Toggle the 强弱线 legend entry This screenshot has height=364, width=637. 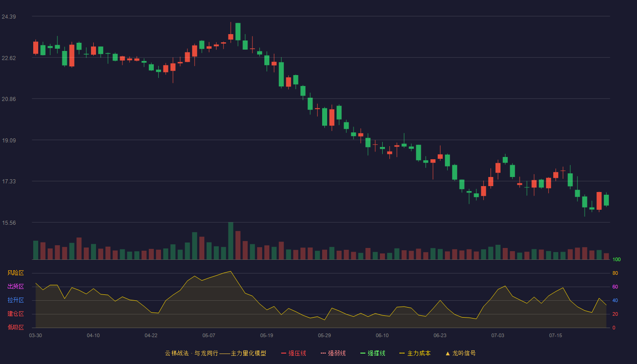click(x=333, y=353)
